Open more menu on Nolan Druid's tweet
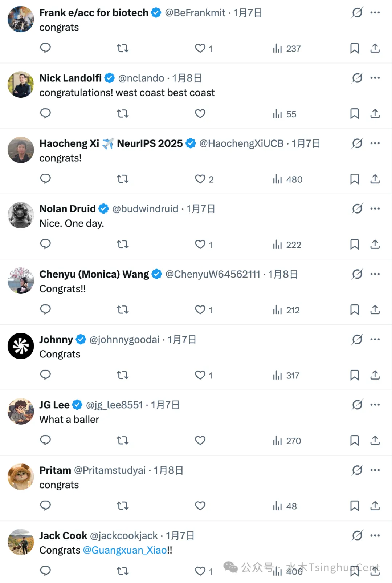The height and width of the screenshot is (583, 392). [x=375, y=209]
